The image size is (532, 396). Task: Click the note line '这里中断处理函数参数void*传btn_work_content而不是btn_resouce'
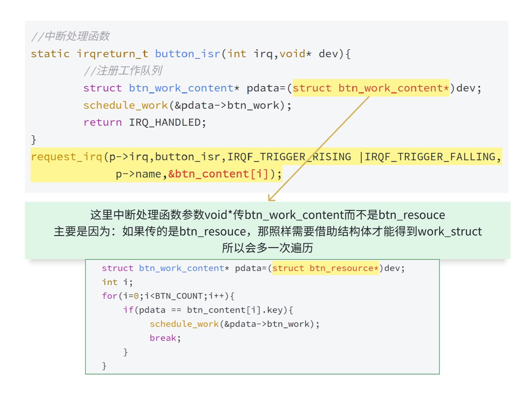[268, 215]
